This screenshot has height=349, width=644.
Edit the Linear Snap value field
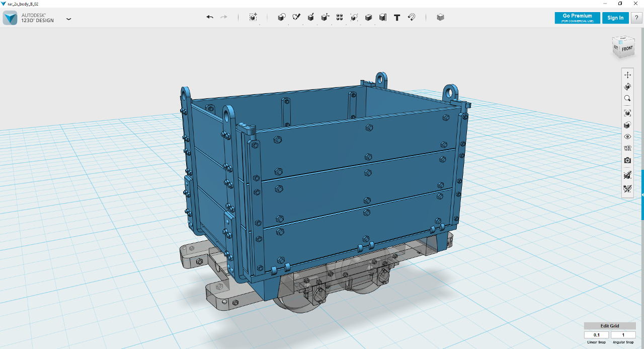click(597, 335)
